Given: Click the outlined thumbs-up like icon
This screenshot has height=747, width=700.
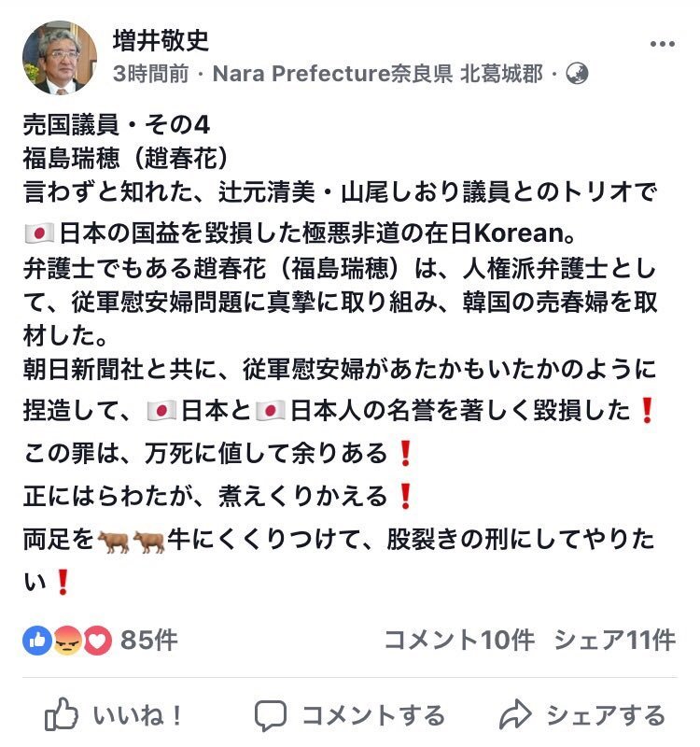Looking at the screenshot, I should click(62, 714).
